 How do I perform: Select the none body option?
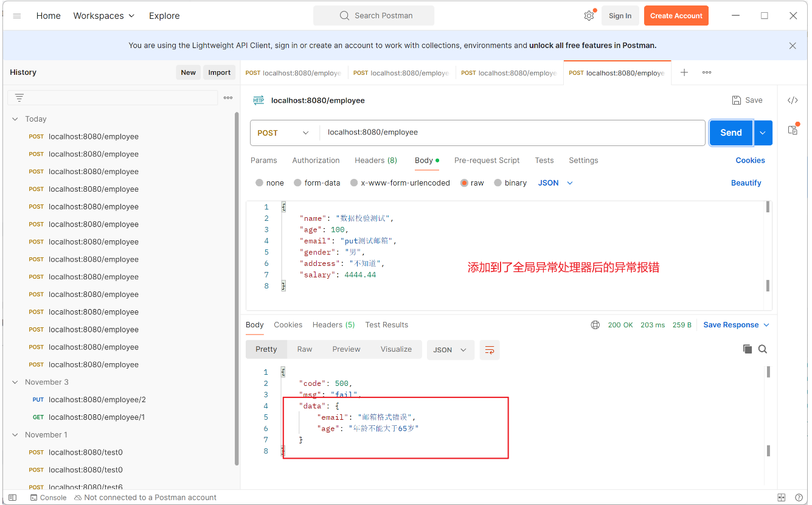(x=270, y=183)
